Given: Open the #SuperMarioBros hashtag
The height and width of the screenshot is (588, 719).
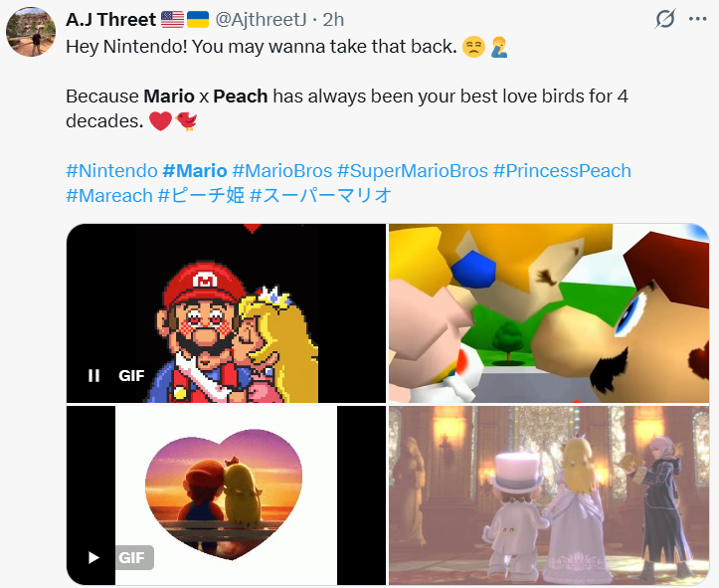Looking at the screenshot, I should click(413, 170).
